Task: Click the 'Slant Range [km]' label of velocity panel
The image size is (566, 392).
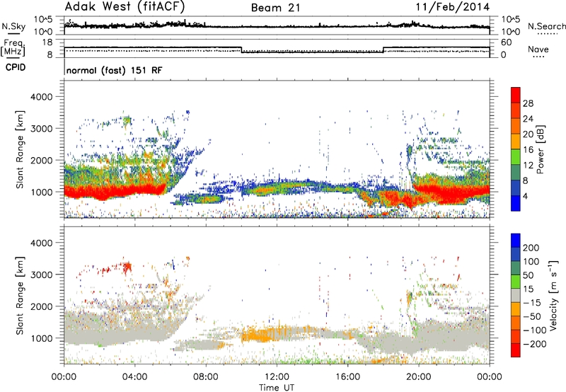Action: (20, 295)
